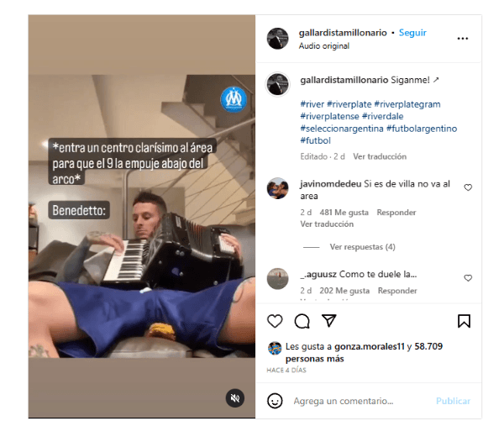
Task: Open the #riverplate hashtag
Action: coord(349,104)
